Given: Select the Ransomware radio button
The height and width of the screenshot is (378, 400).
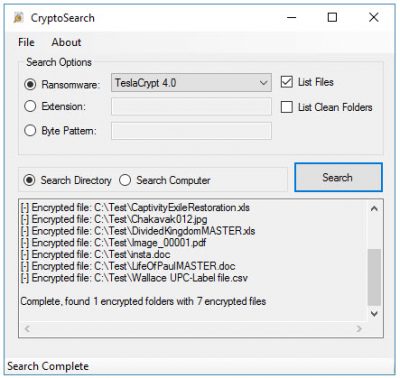Looking at the screenshot, I should [30, 84].
